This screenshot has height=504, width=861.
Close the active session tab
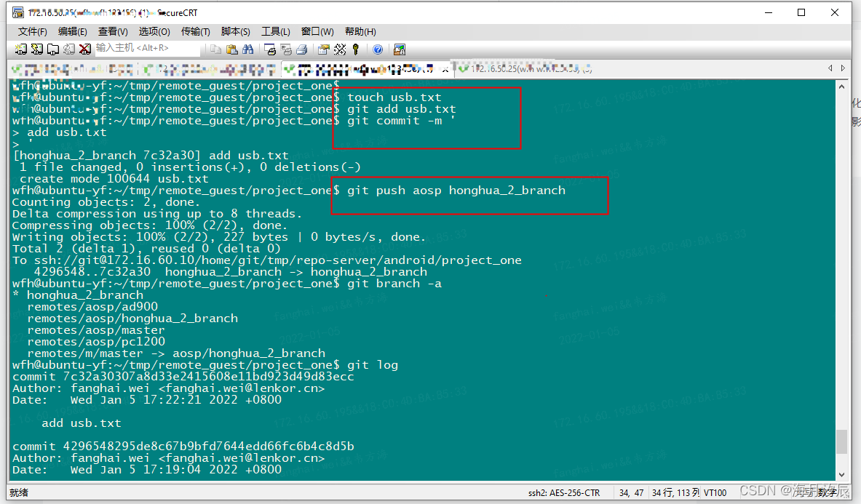click(x=445, y=70)
